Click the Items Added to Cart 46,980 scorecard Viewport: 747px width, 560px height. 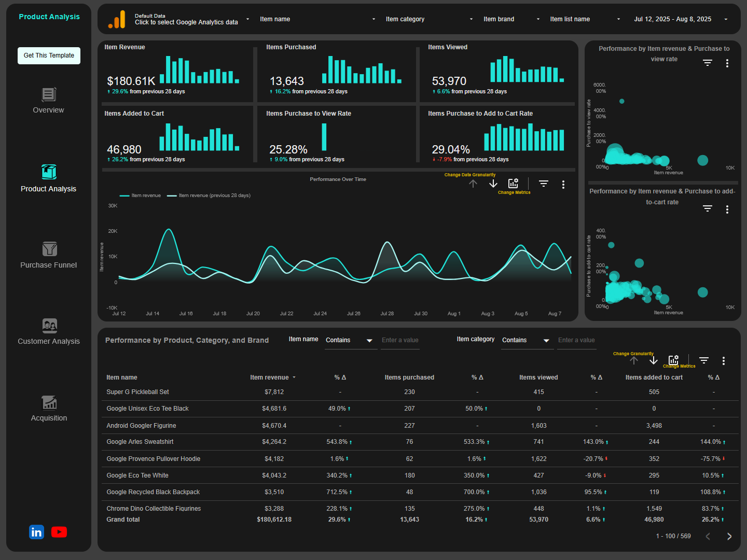[x=176, y=136]
